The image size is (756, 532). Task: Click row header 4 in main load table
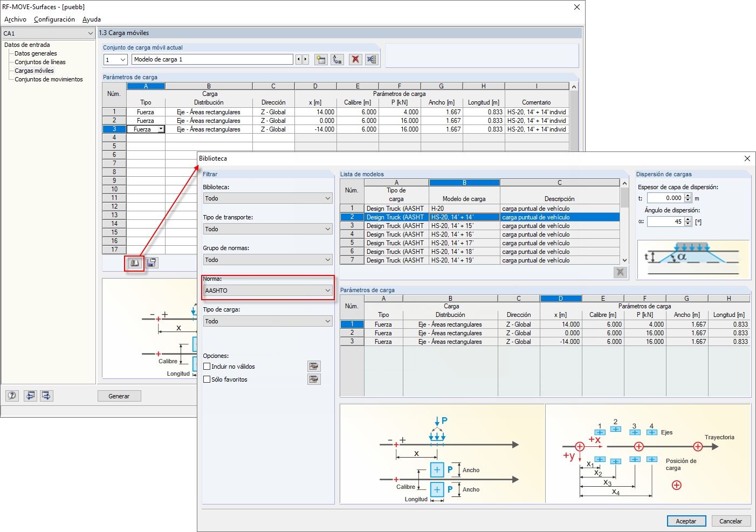pos(114,137)
